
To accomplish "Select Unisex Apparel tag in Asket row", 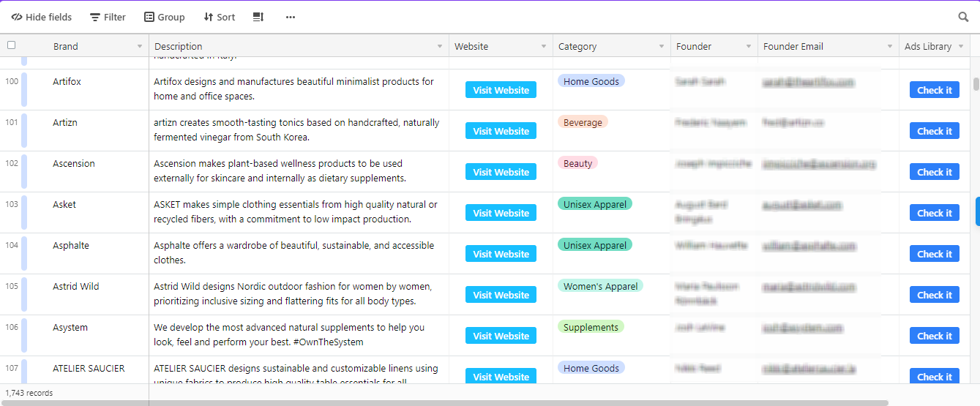I will tap(595, 204).
